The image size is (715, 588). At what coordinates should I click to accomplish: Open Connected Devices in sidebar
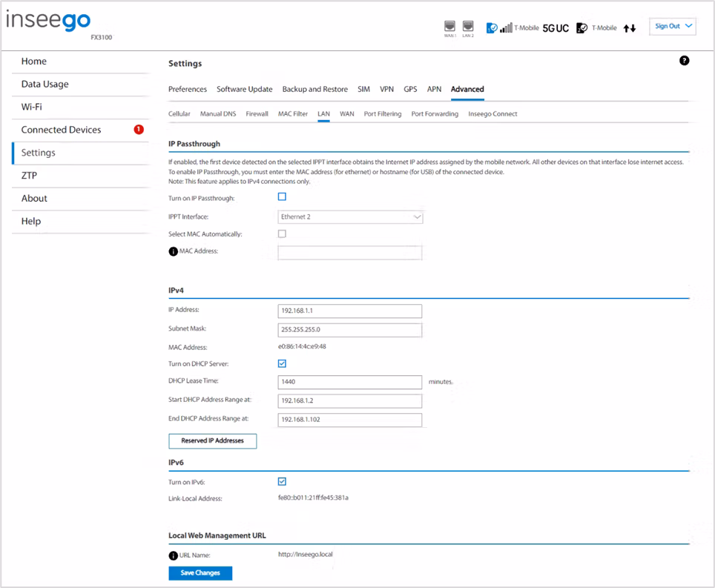point(61,130)
